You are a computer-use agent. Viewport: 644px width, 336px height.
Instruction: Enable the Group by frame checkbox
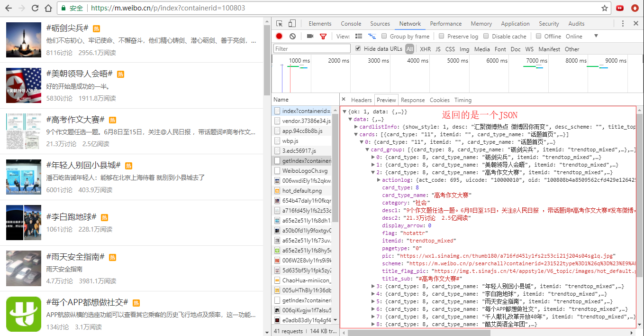(x=384, y=36)
